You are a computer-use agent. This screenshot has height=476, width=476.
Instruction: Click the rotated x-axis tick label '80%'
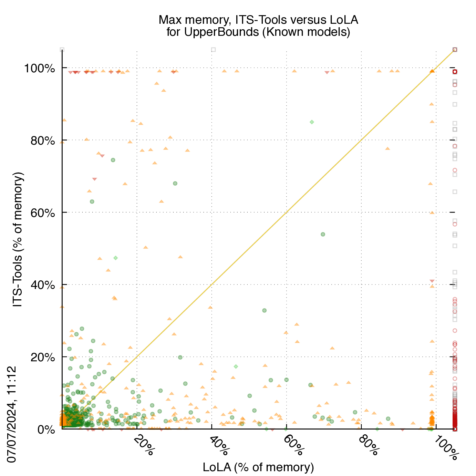(x=368, y=445)
